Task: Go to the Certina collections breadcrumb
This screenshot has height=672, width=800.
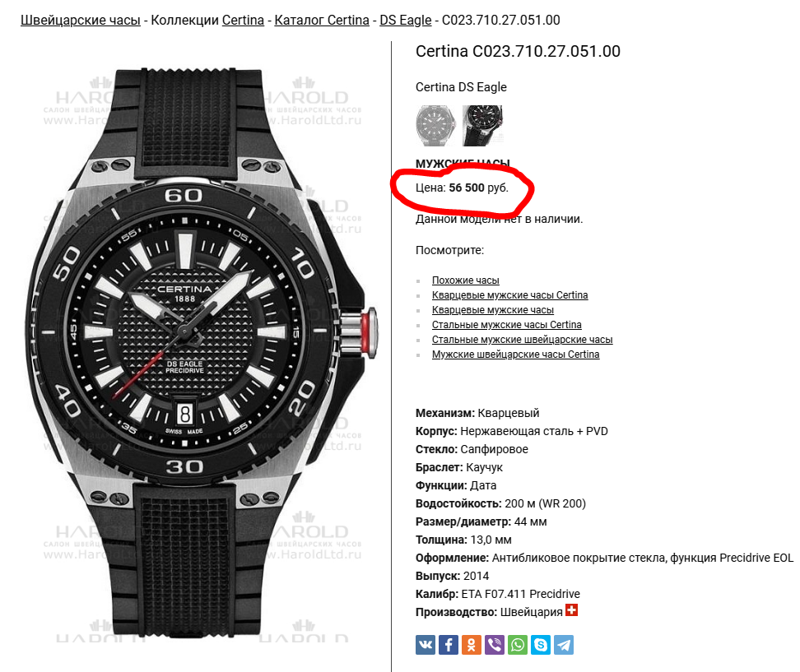Action: pos(243,20)
